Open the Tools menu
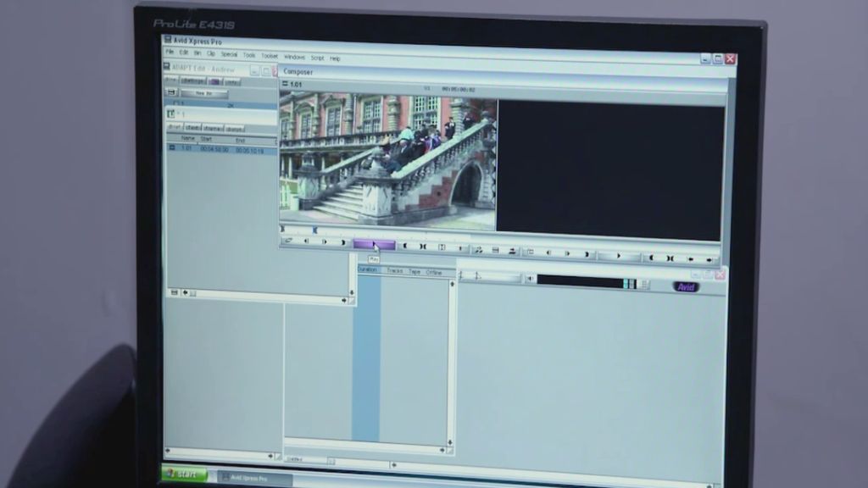 coord(249,55)
